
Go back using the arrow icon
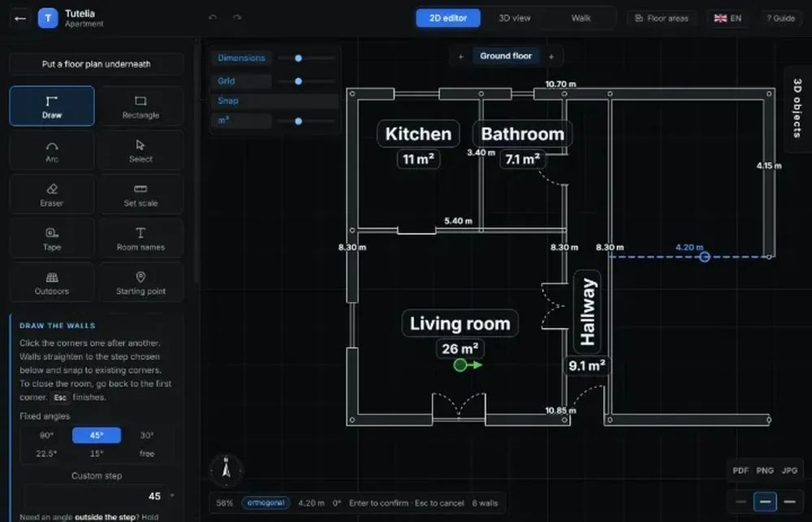coord(20,19)
